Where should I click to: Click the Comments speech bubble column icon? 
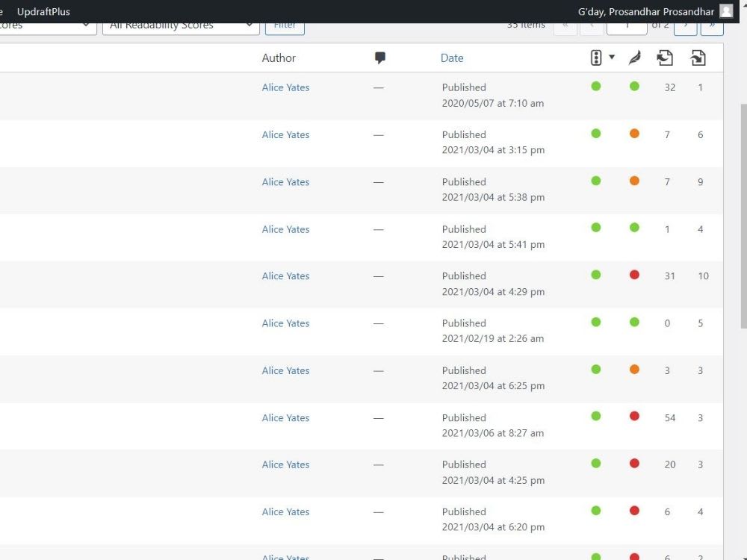coord(379,58)
